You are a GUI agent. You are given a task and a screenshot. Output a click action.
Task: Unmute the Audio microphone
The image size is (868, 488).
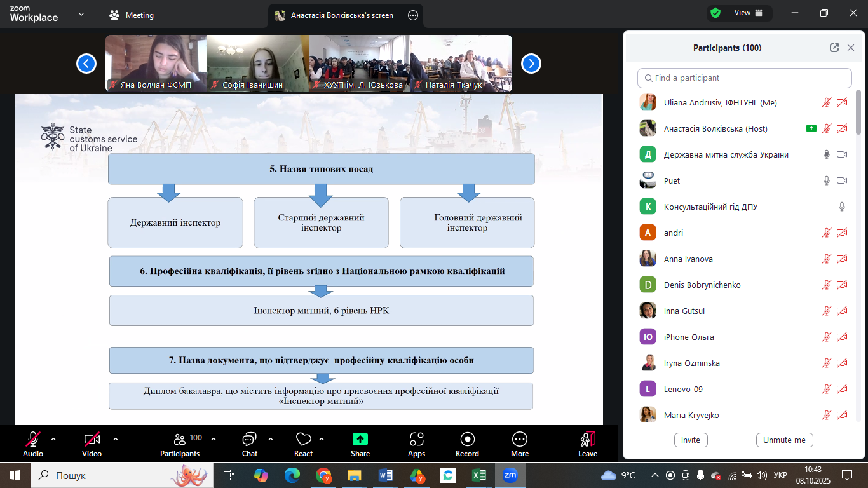tap(33, 440)
